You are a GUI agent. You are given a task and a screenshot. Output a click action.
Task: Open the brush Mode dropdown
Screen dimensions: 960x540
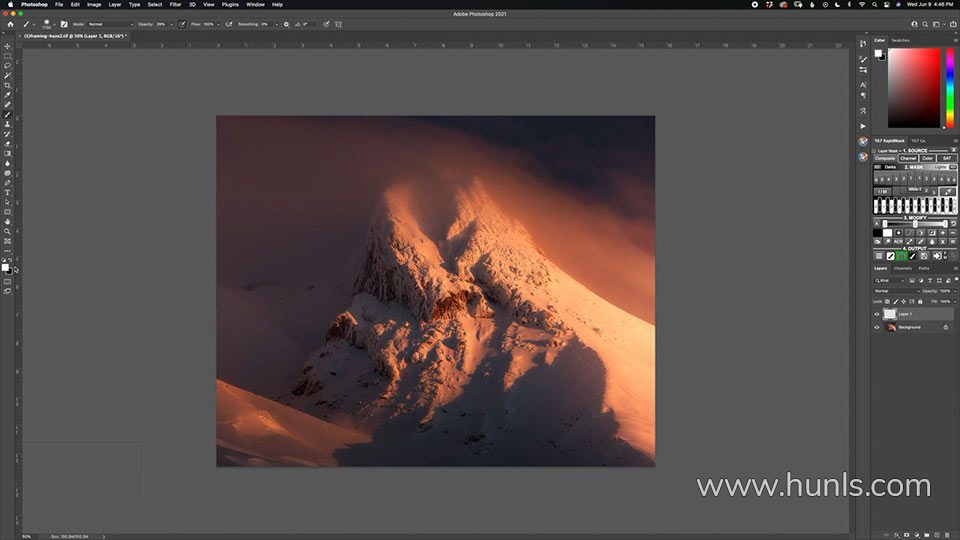pyautogui.click(x=110, y=23)
